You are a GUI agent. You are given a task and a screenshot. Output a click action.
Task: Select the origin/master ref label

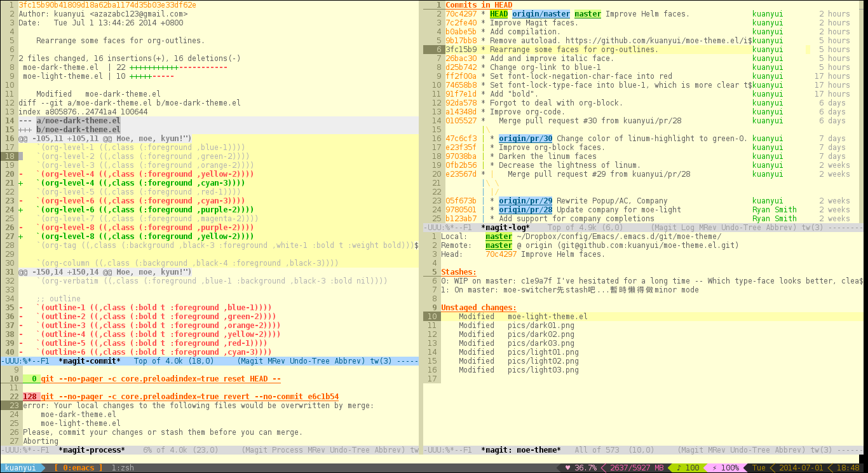[x=541, y=14]
